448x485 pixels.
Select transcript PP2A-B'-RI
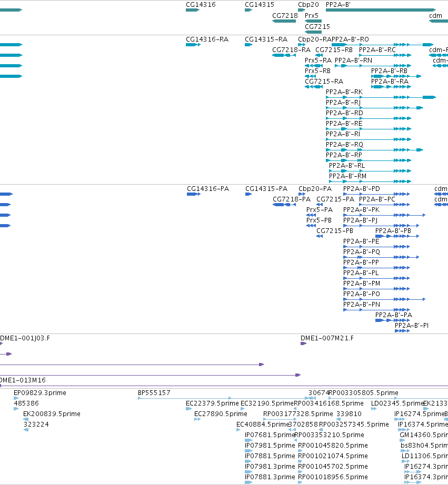[x=343, y=134]
